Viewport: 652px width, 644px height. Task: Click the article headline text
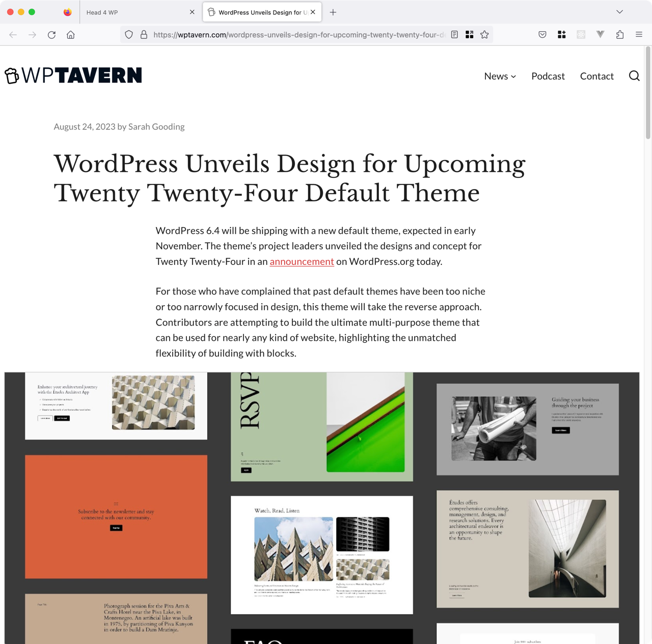(x=289, y=178)
